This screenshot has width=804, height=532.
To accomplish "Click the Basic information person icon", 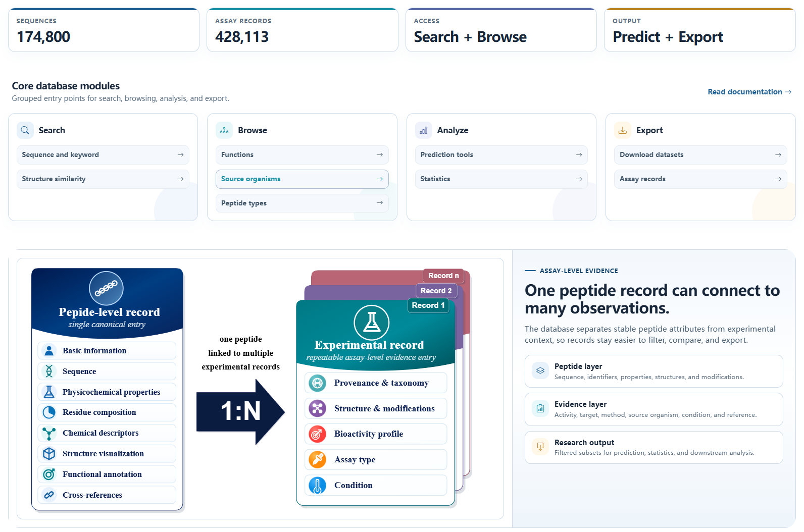I will click(x=49, y=350).
